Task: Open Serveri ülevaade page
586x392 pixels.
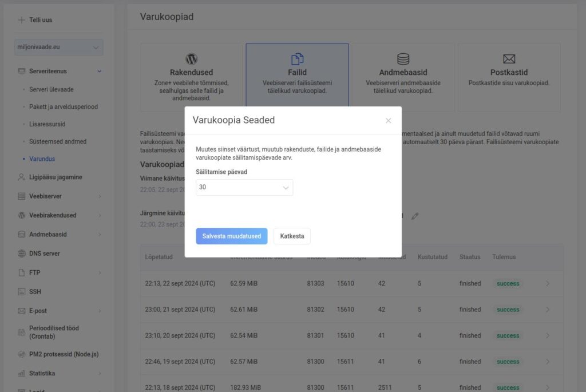Action: pos(51,89)
